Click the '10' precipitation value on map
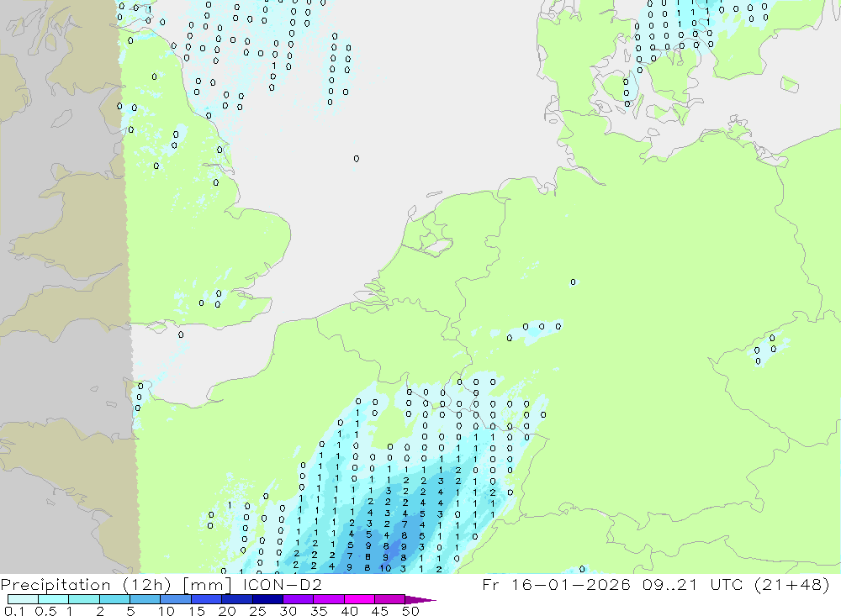The height and width of the screenshot is (616, 841). click(386, 568)
